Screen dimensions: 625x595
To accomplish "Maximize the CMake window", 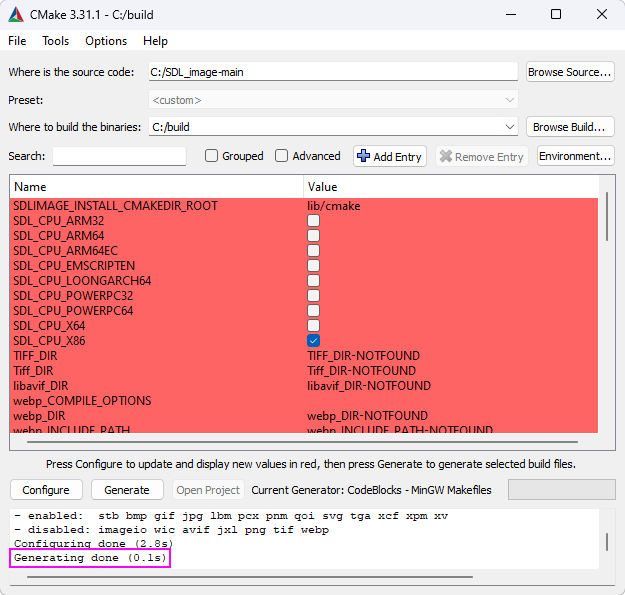I will (x=556, y=15).
